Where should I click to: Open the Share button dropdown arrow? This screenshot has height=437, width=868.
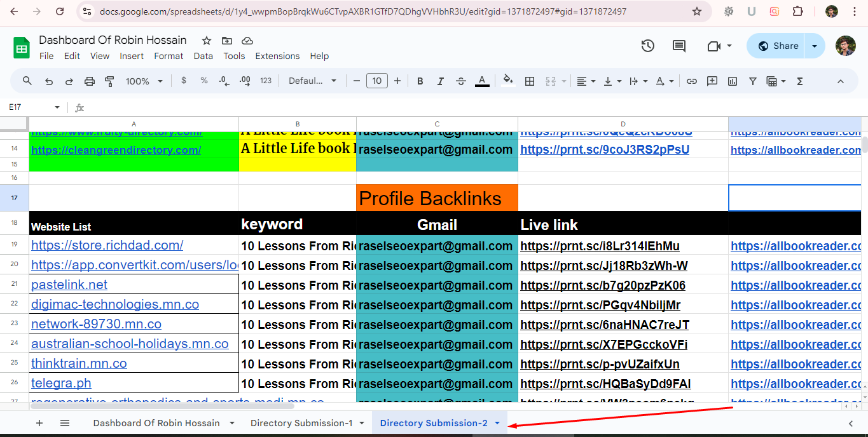pos(815,45)
